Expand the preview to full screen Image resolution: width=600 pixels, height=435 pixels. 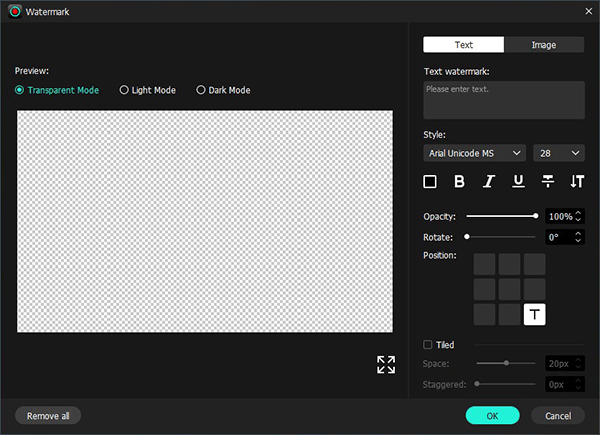coord(386,364)
